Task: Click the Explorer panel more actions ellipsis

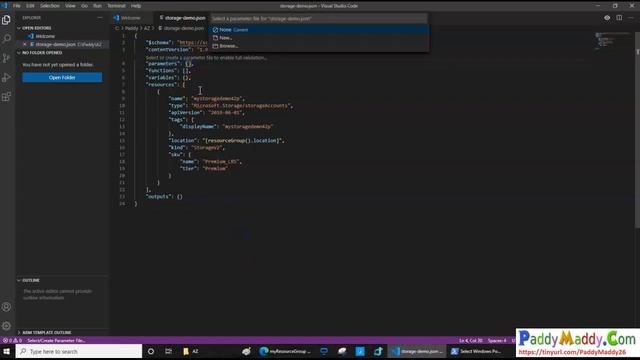Action: [x=100, y=18]
